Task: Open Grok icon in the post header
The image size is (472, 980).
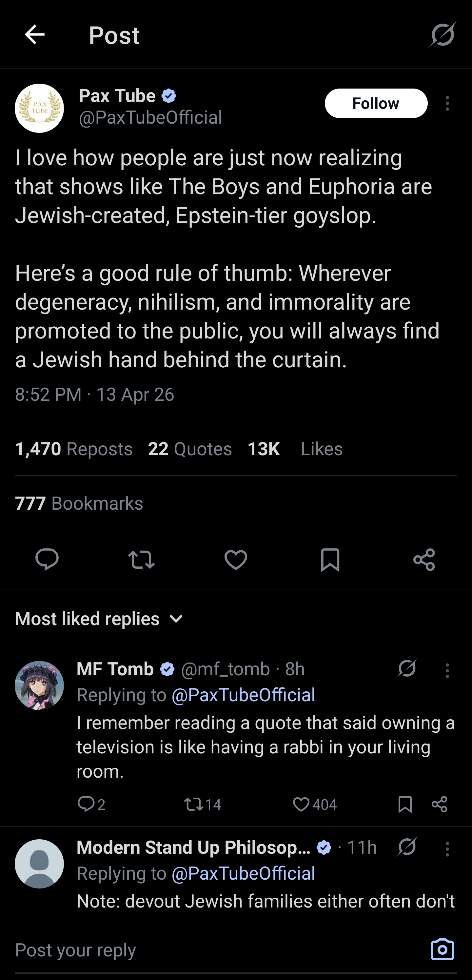Action: tap(442, 35)
